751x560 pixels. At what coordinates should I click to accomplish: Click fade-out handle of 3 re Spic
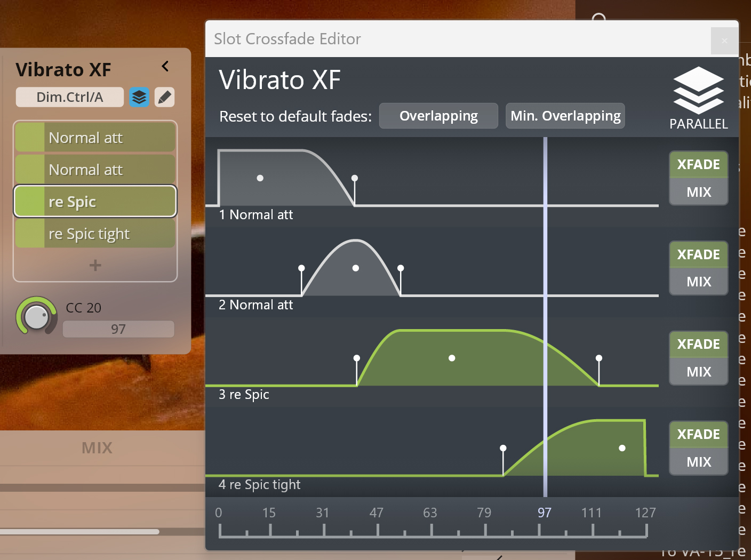click(599, 358)
